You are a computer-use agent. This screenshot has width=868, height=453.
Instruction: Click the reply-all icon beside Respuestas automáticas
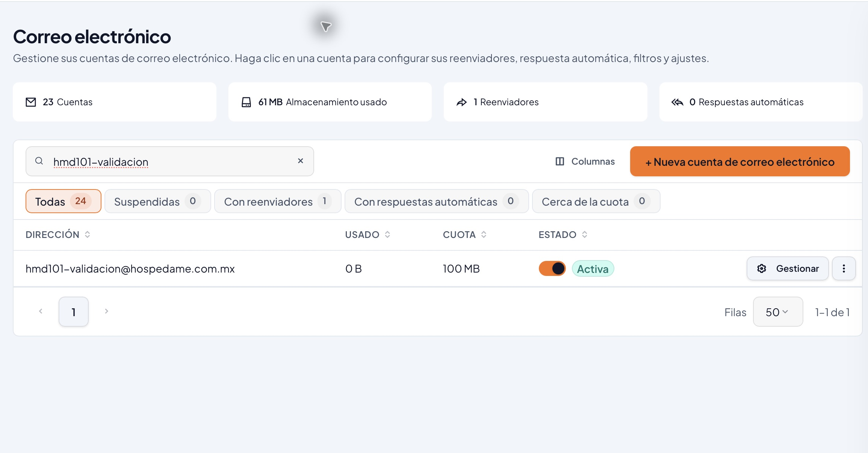[x=677, y=102]
